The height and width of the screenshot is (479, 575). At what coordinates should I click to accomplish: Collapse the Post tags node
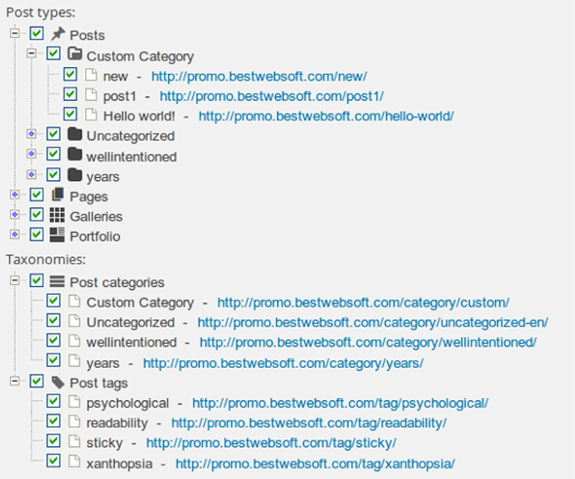pyautogui.click(x=15, y=381)
